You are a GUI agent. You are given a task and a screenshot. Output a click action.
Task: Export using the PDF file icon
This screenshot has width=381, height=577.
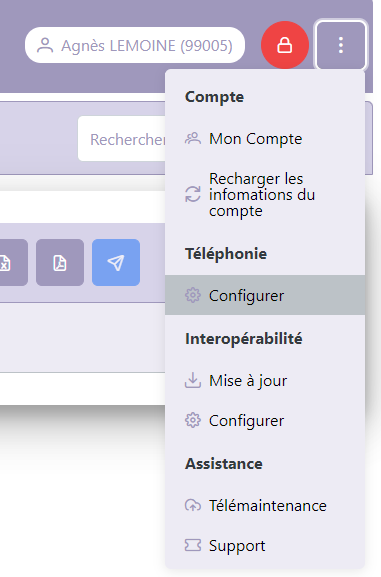60,262
